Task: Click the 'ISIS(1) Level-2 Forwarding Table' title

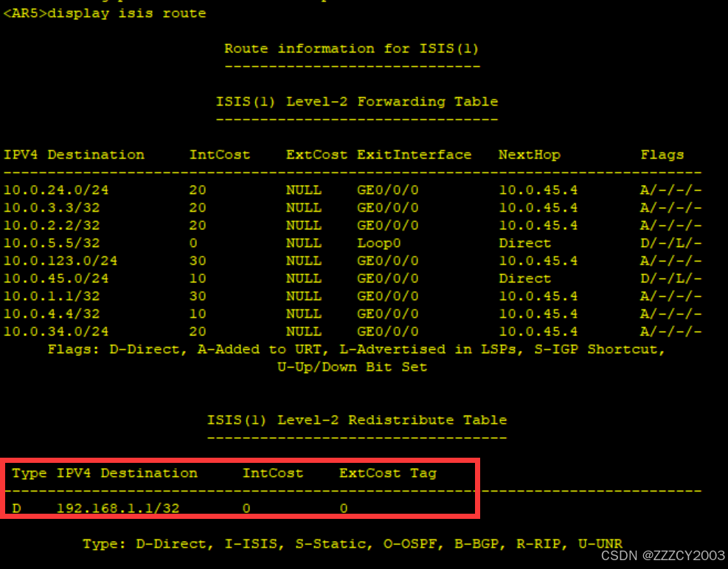Action: 356,102
